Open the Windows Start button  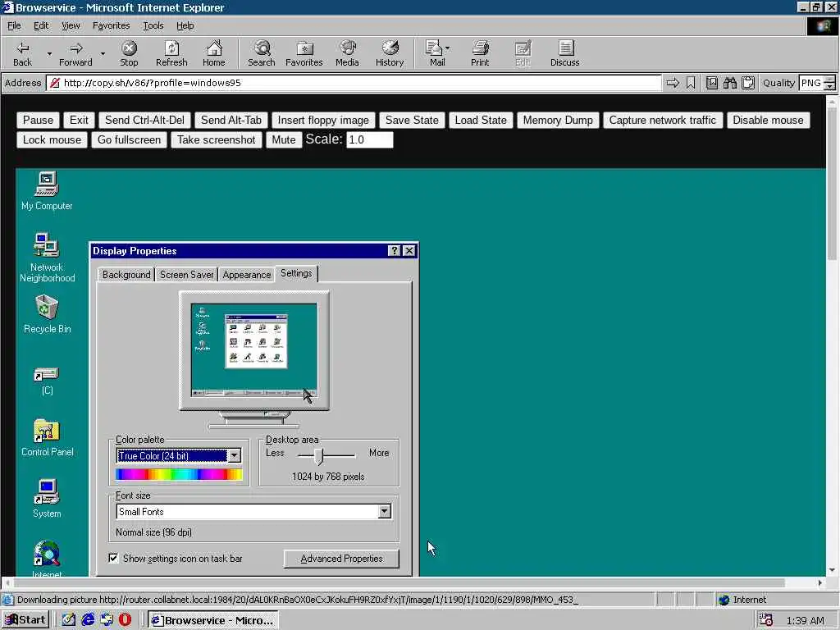point(25,620)
